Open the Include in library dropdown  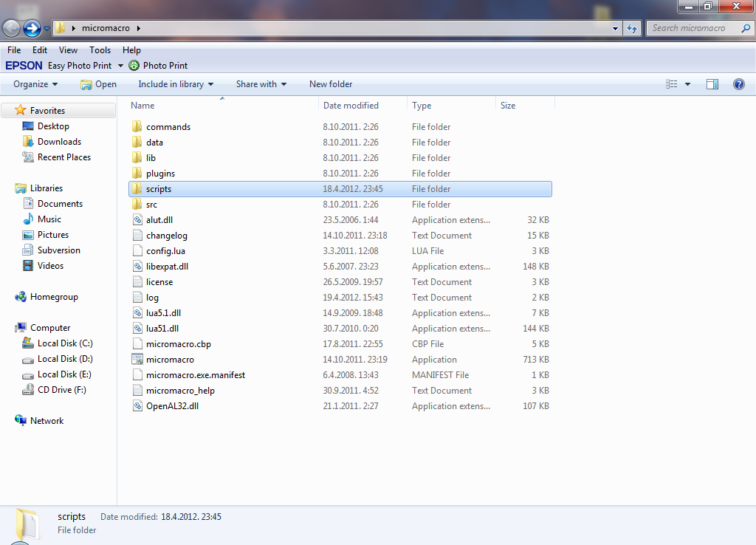click(176, 84)
